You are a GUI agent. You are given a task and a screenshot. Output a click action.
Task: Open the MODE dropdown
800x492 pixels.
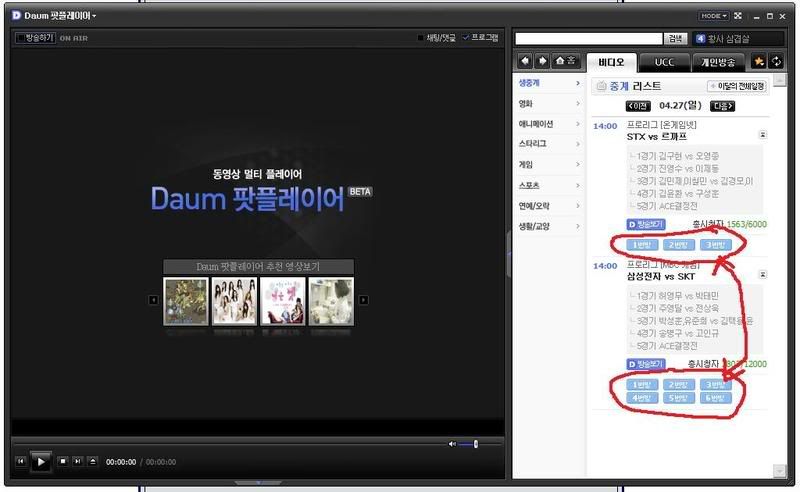coord(714,16)
